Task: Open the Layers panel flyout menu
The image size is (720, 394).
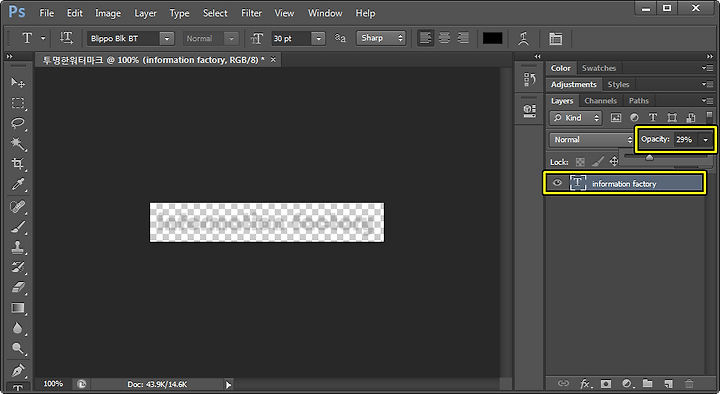Action: click(x=707, y=101)
